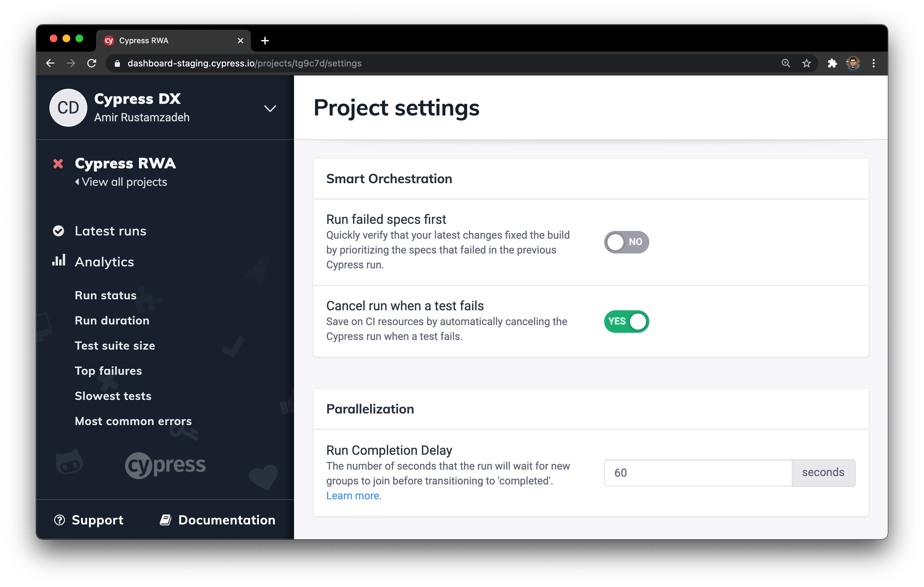This screenshot has width=924, height=587.
Task: Click the browser extensions puzzle icon
Action: point(832,63)
